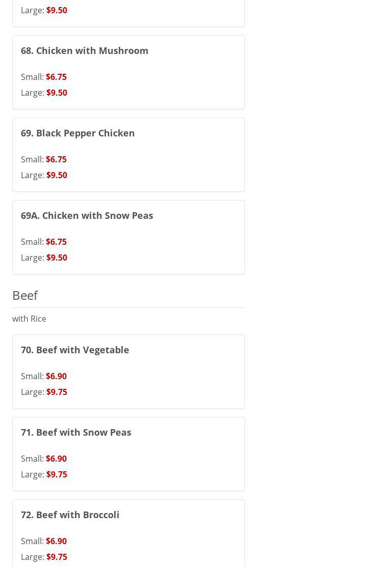
Task: Select small $6.75 Chicken with Mushroom
Action: click(56, 77)
